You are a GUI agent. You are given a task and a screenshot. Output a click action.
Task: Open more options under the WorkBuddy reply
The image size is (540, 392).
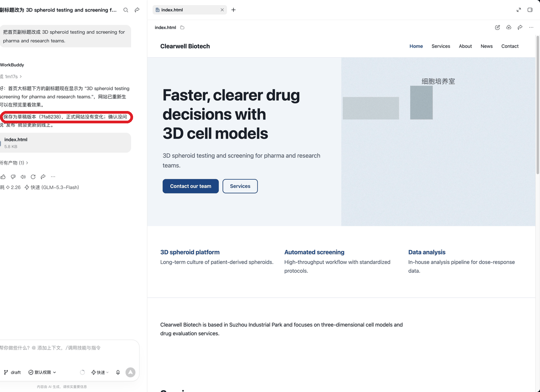[53, 177]
